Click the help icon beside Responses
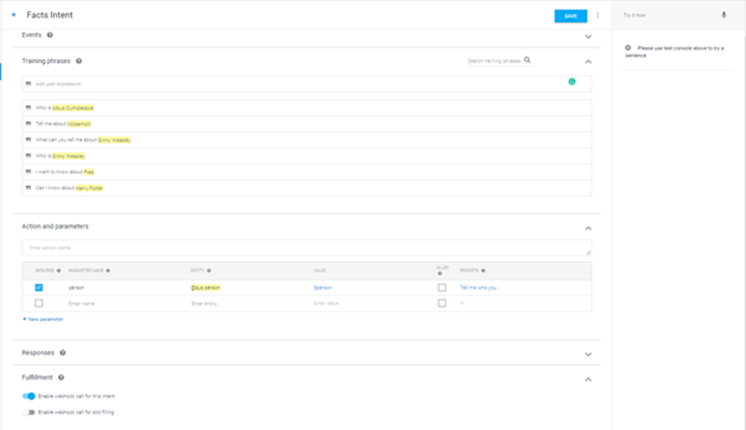This screenshot has height=430, width=746. pyautogui.click(x=63, y=353)
